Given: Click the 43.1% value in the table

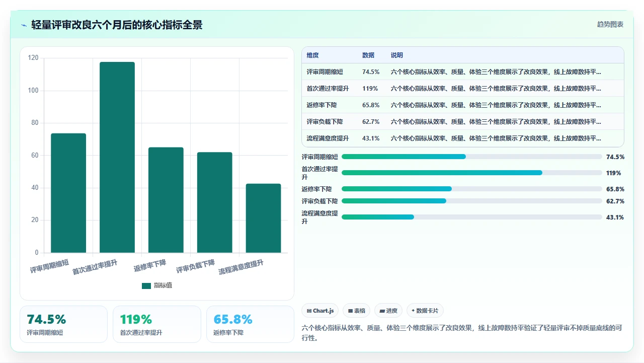Looking at the screenshot, I should point(371,138).
